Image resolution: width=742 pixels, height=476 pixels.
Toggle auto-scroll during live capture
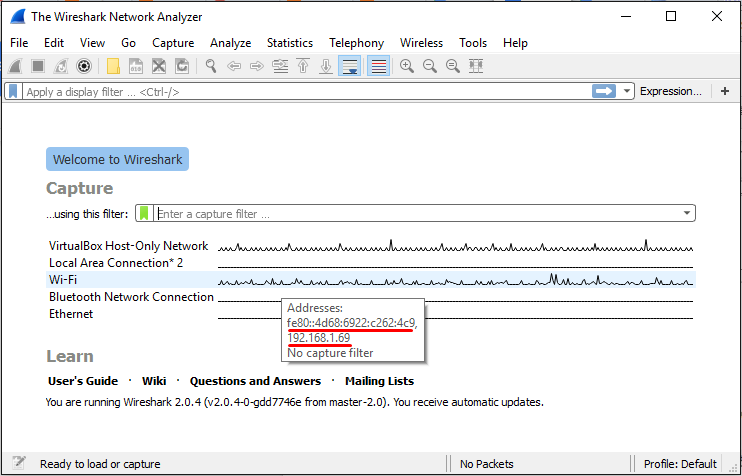tap(350, 66)
